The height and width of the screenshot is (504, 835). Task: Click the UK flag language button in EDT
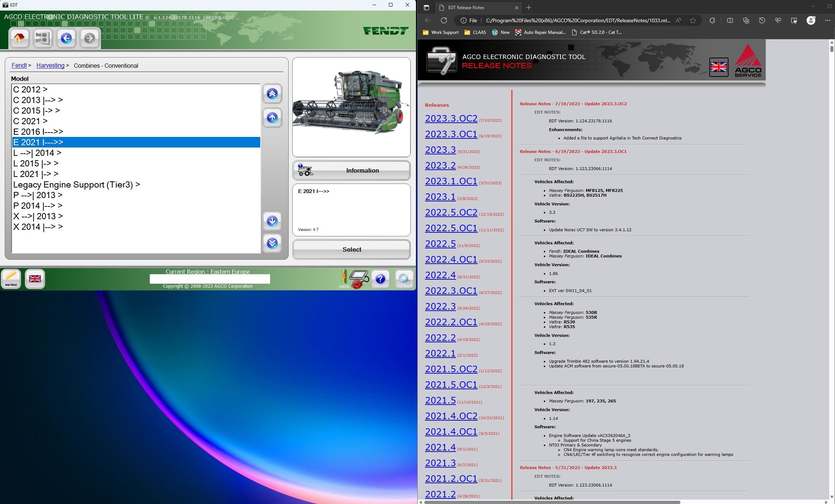(x=35, y=279)
